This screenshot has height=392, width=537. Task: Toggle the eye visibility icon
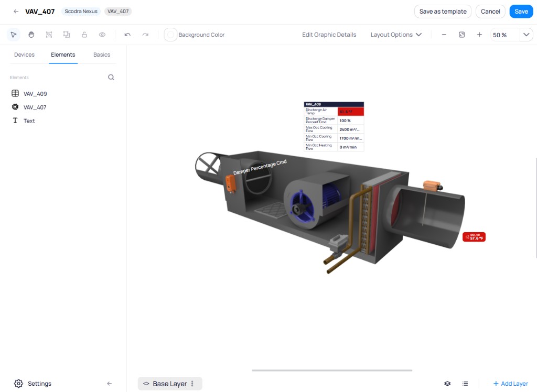102,35
